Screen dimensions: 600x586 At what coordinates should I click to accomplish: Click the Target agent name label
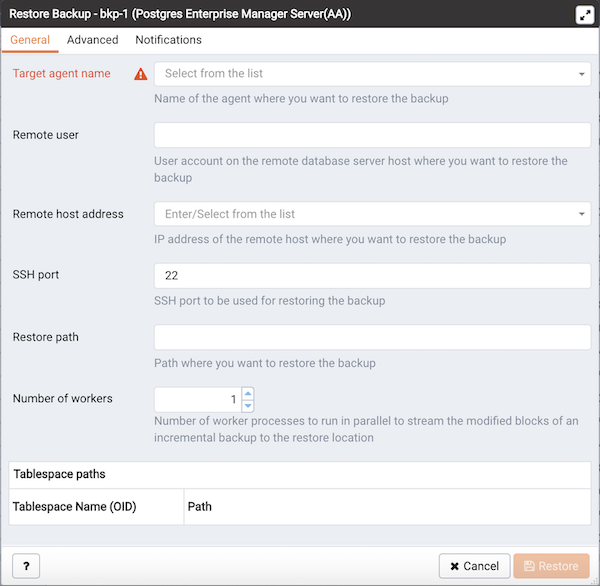(61, 73)
